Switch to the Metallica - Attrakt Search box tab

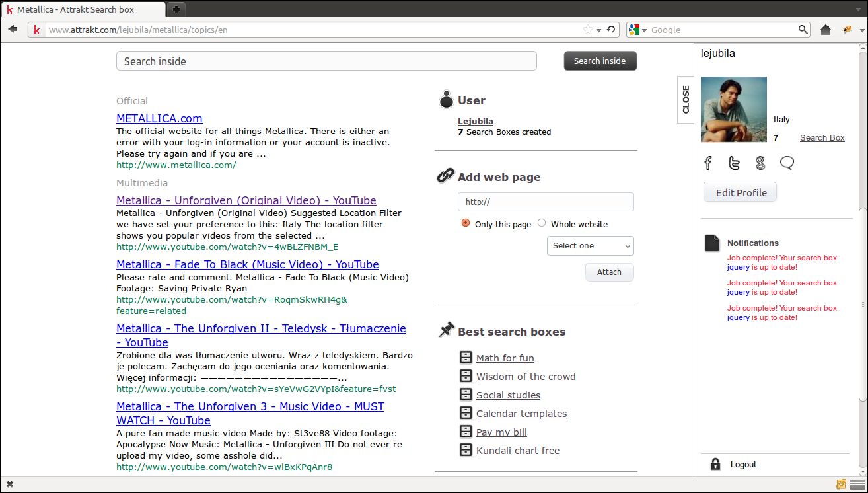coord(84,9)
